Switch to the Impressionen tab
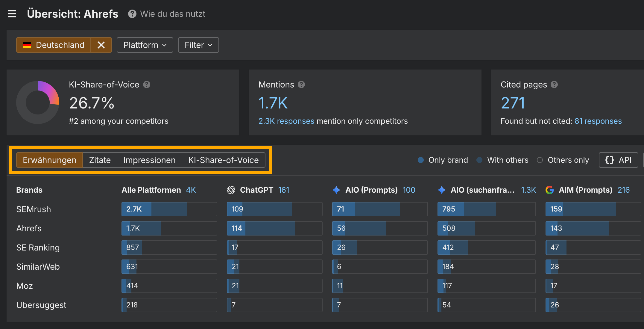Viewport: 644px width, 329px height. pyautogui.click(x=149, y=160)
